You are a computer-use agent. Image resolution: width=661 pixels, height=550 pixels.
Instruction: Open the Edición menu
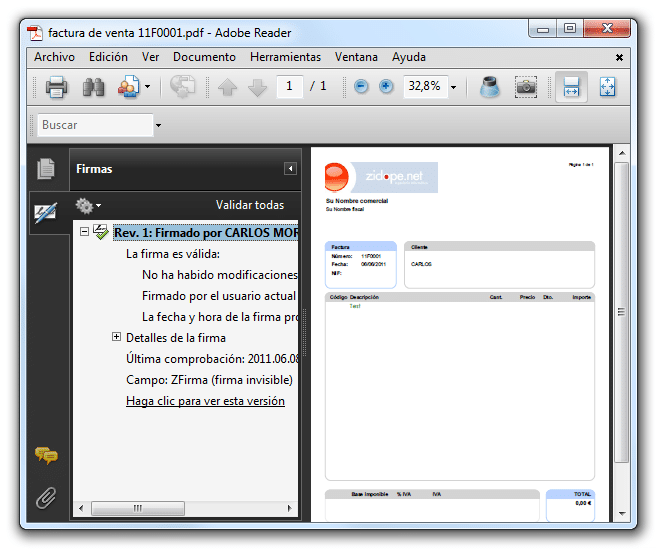click(108, 57)
